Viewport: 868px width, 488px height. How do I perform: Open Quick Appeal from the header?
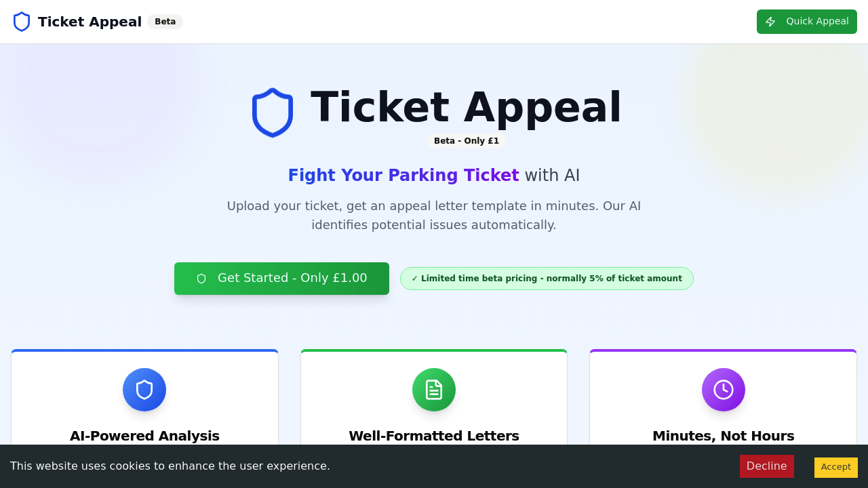pos(807,21)
